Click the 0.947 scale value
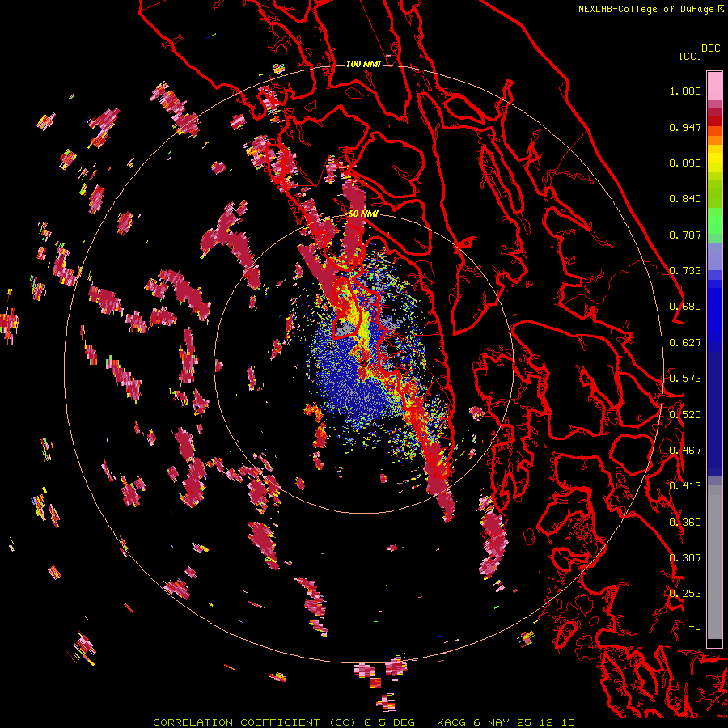This screenshot has width=728, height=728. 685,127
